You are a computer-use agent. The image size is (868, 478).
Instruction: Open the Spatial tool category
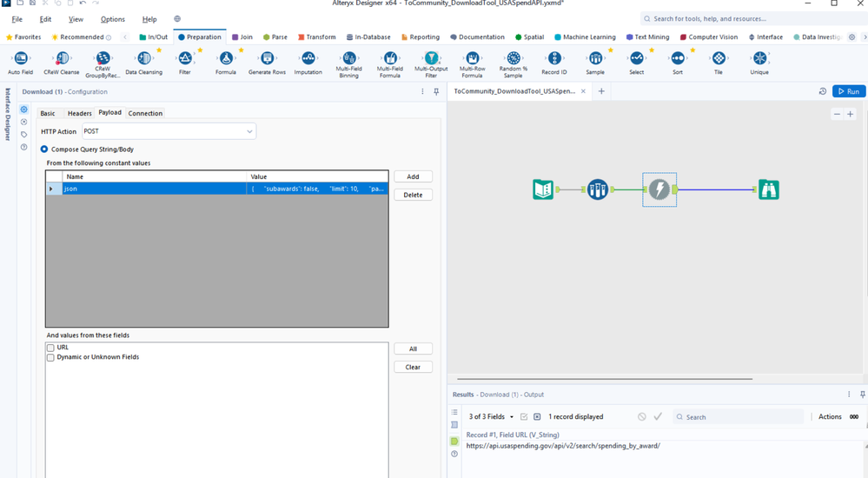point(530,37)
